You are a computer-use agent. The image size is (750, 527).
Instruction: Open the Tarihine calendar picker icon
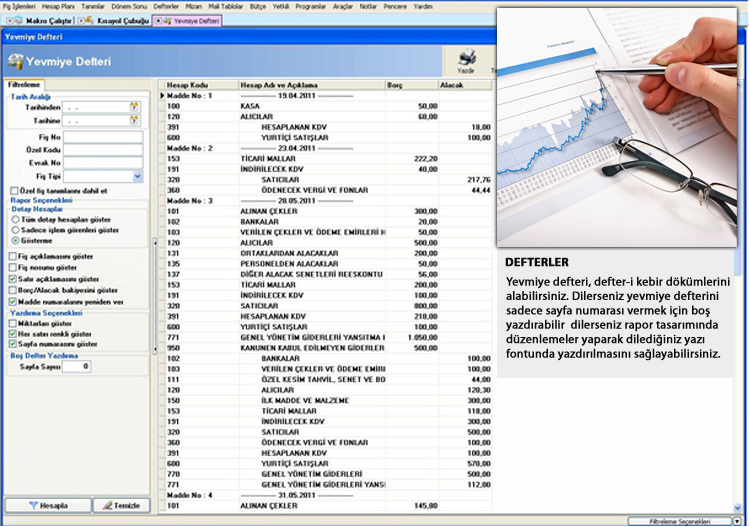tap(134, 120)
